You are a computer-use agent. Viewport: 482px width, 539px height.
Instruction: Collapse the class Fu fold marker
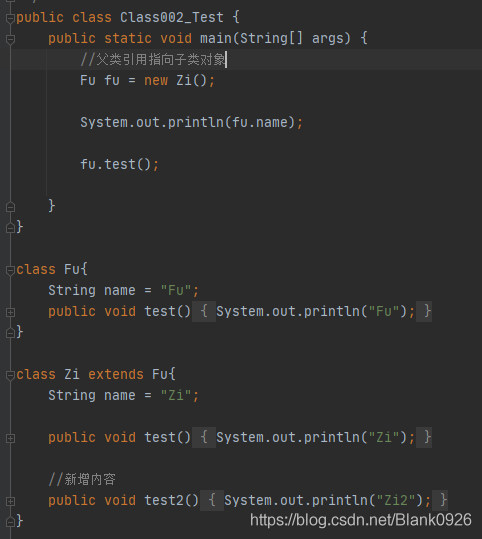[x=10, y=270]
